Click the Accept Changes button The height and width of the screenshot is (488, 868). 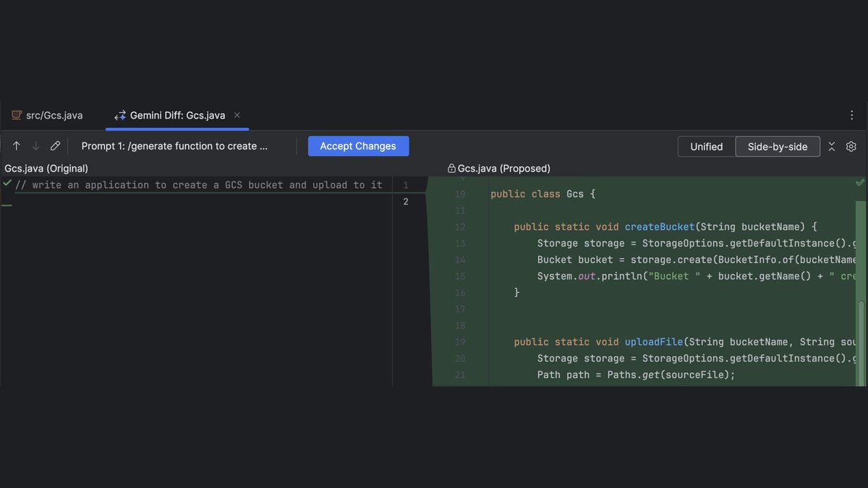point(358,146)
